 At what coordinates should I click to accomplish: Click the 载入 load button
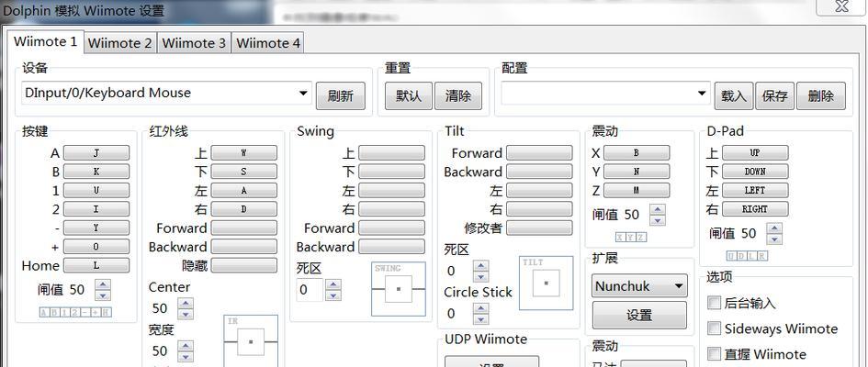tap(734, 96)
